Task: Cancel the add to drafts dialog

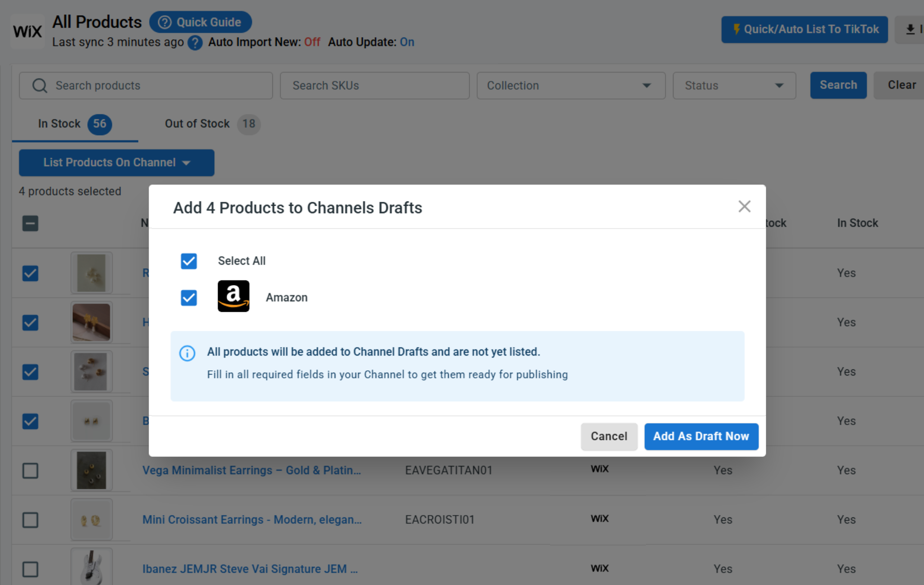Action: pyautogui.click(x=609, y=436)
